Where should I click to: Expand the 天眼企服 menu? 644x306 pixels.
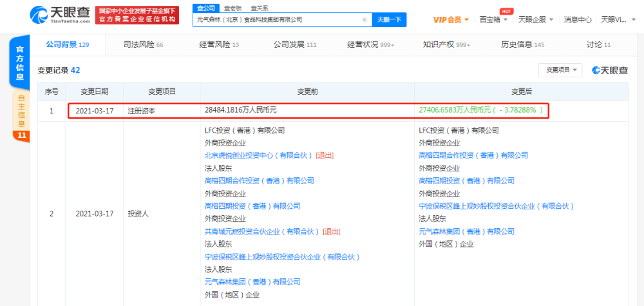point(536,19)
